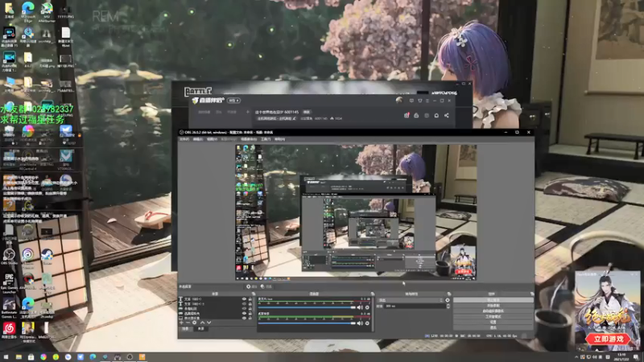Open Windows Start menu
The image size is (644, 362).
point(6,357)
